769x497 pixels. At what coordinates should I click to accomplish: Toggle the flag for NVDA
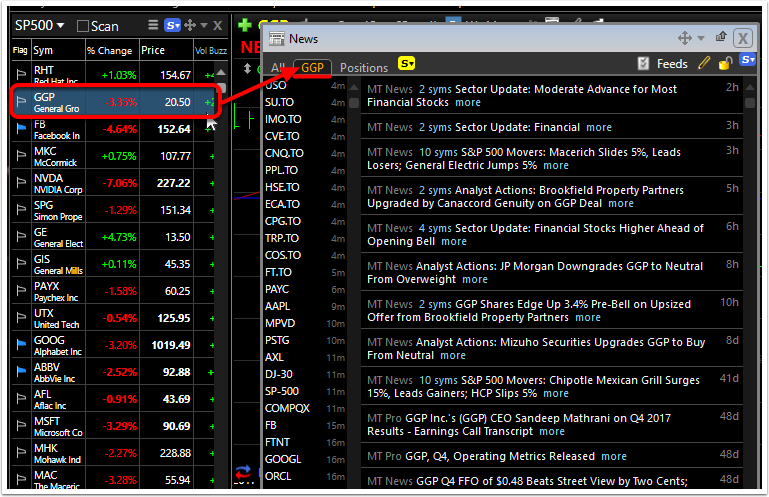pos(21,182)
